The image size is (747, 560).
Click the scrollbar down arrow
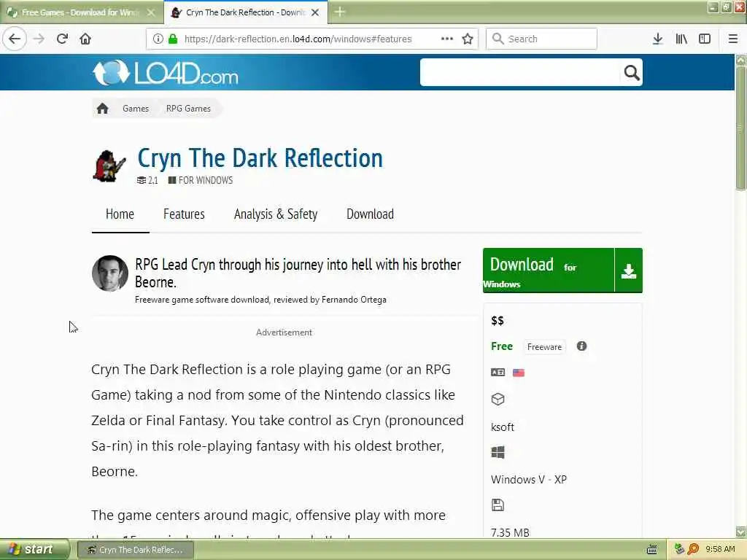pyautogui.click(x=740, y=532)
